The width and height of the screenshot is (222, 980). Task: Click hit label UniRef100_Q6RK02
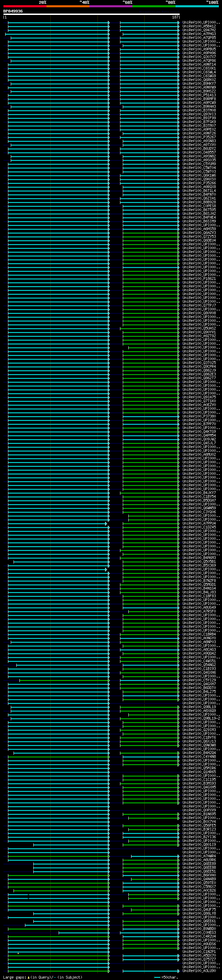[199, 80]
